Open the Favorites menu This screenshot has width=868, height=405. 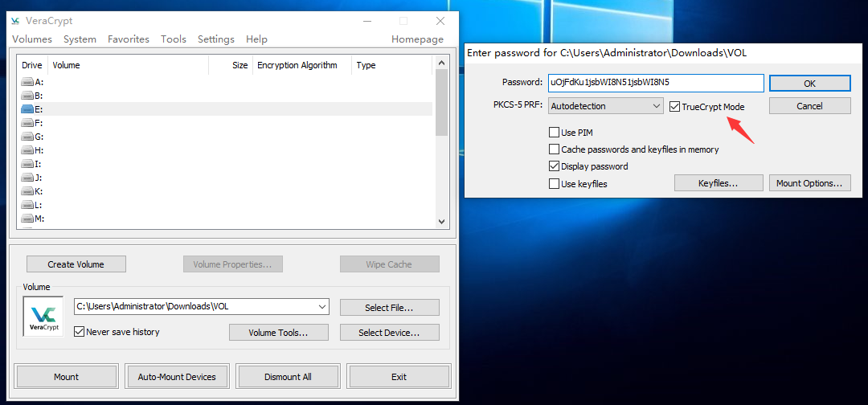coord(129,39)
